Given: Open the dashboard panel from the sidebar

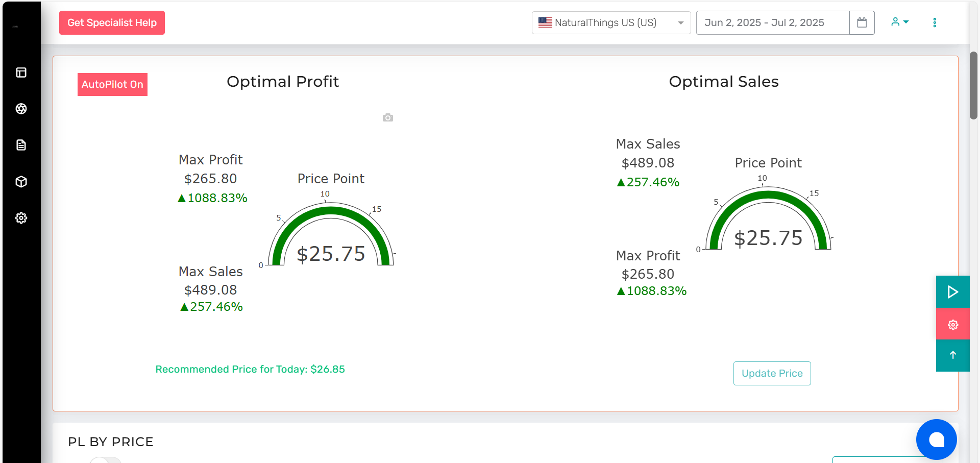Looking at the screenshot, I should pos(21,72).
